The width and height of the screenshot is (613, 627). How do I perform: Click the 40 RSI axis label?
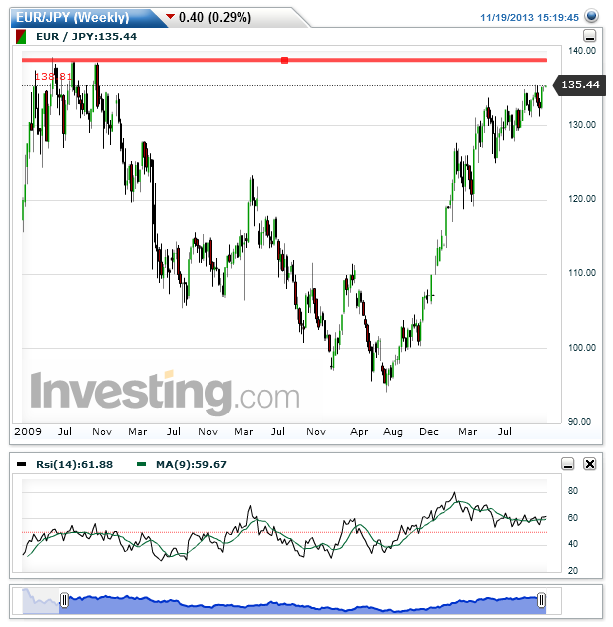573,544
